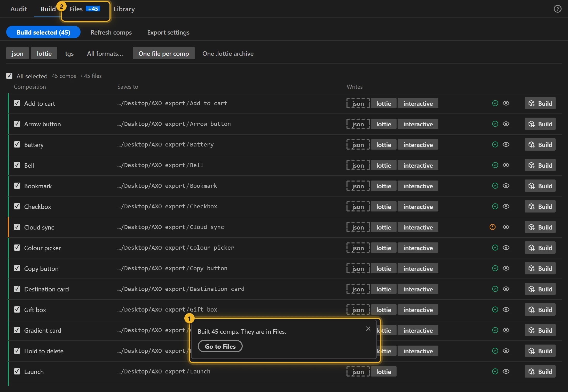Switch to the Audit tab
The width and height of the screenshot is (568, 392).
pyautogui.click(x=19, y=9)
